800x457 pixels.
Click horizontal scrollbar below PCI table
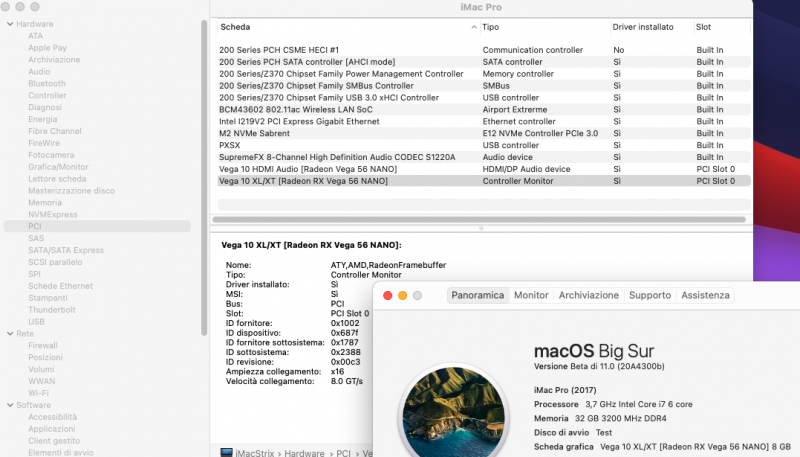(479, 220)
